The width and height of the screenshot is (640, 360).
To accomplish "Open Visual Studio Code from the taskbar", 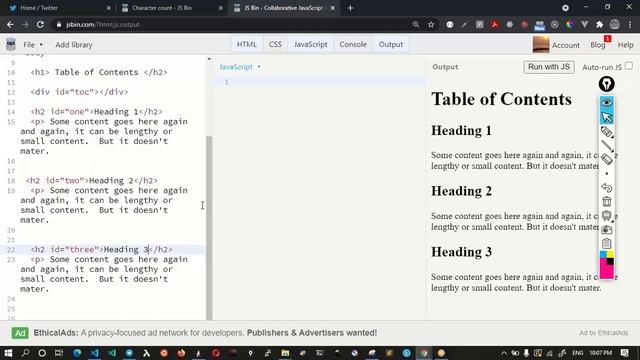I will [x=95, y=353].
